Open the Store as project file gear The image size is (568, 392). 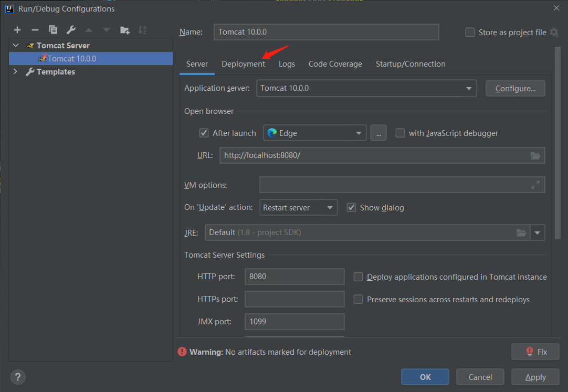click(554, 32)
